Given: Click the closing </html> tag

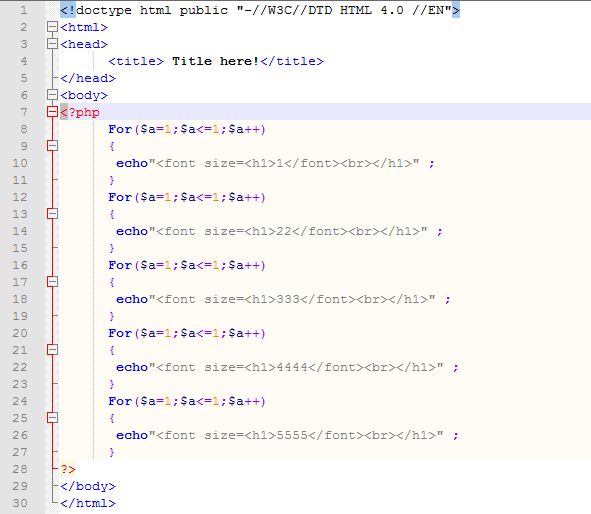Looking at the screenshot, I should coord(88,503).
